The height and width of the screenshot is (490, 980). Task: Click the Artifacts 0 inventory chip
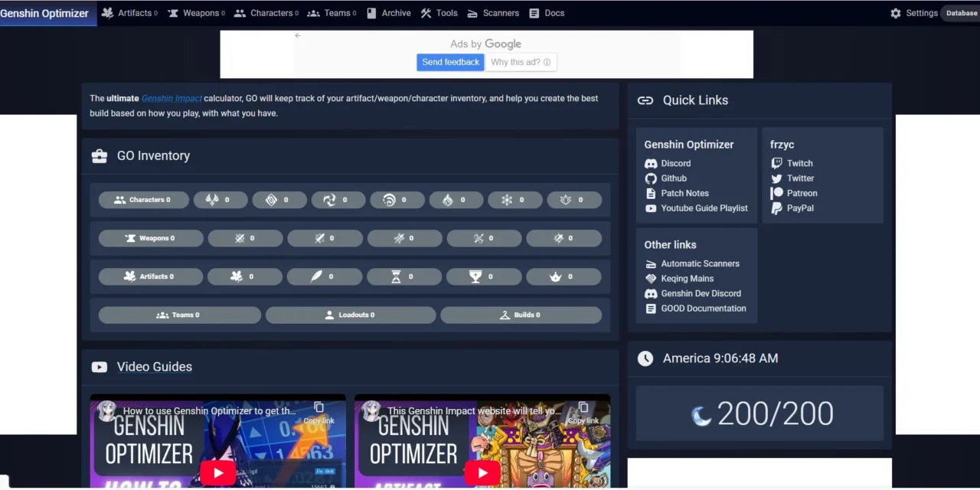[x=151, y=276]
